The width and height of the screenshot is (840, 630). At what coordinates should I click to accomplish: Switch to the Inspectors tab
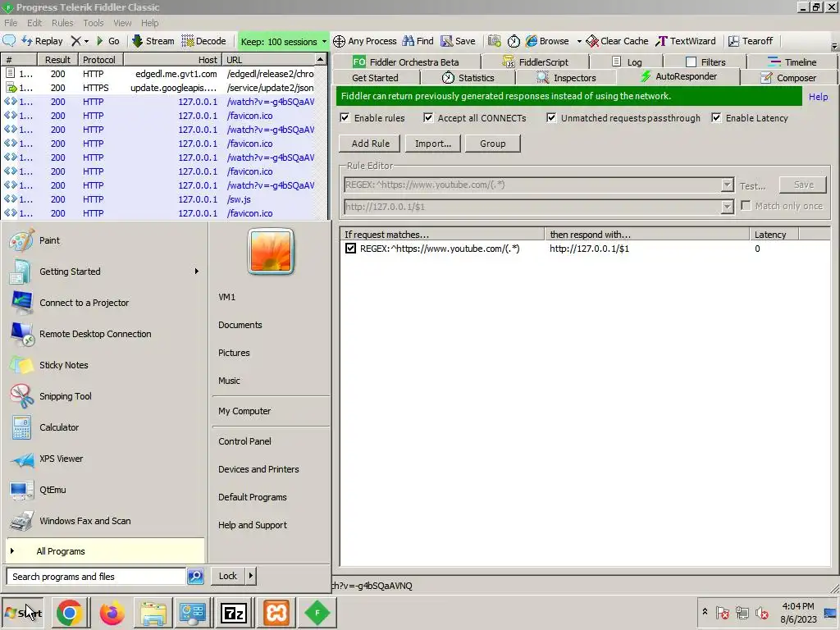click(566, 78)
